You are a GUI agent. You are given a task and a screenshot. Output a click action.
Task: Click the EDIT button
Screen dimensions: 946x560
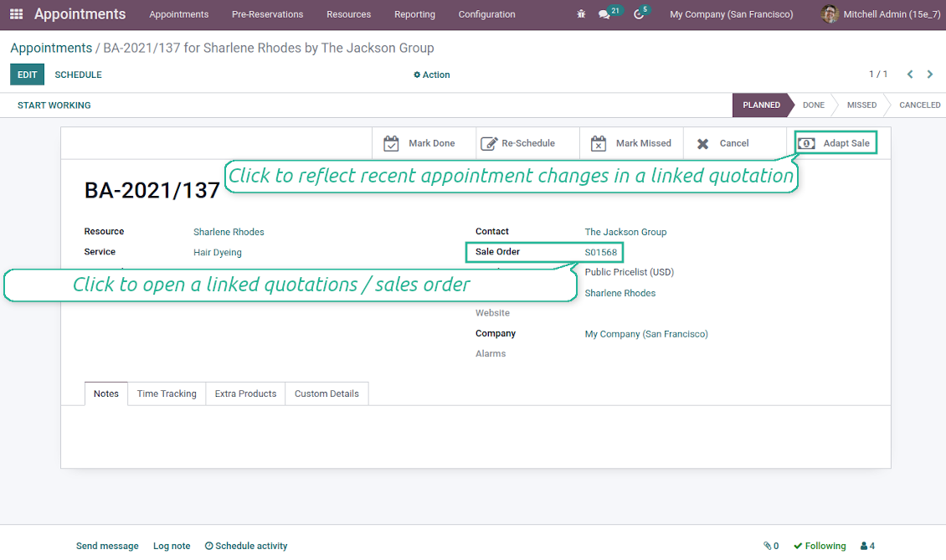tap(27, 74)
